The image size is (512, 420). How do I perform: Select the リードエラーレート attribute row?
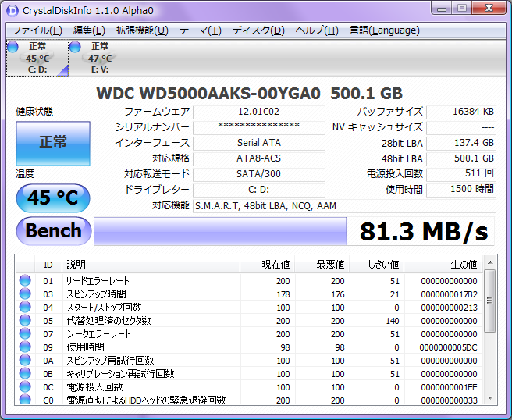point(249,281)
